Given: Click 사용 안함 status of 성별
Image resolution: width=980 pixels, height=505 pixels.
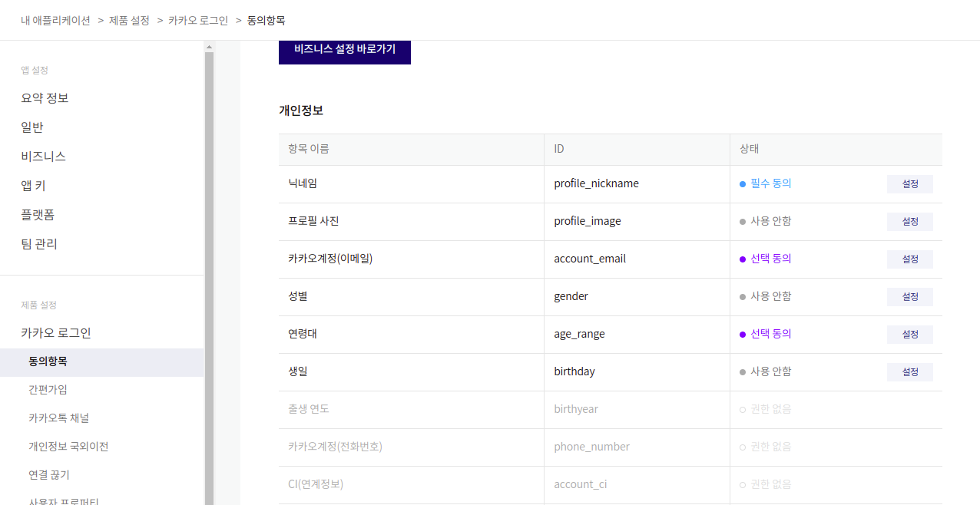Looking at the screenshot, I should coord(766,296).
